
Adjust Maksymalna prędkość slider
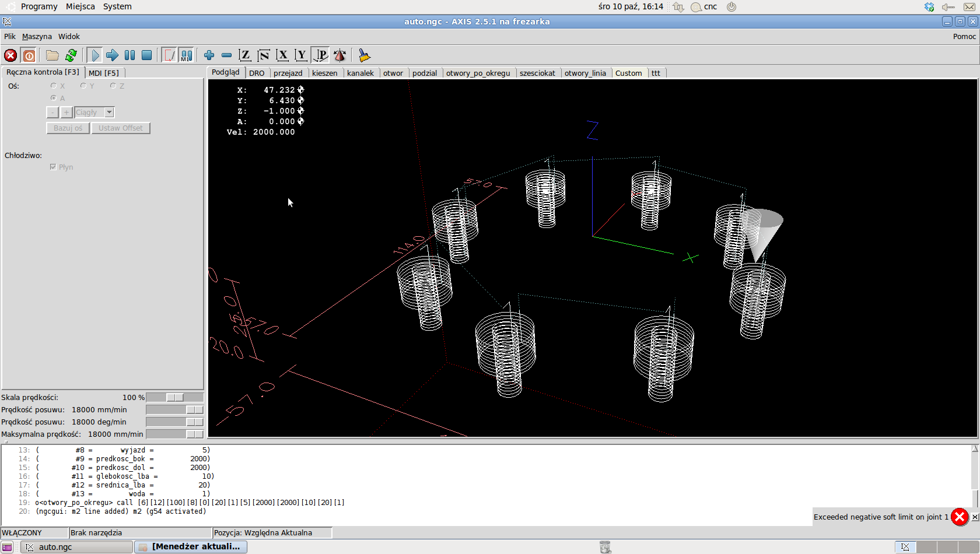[174, 434]
